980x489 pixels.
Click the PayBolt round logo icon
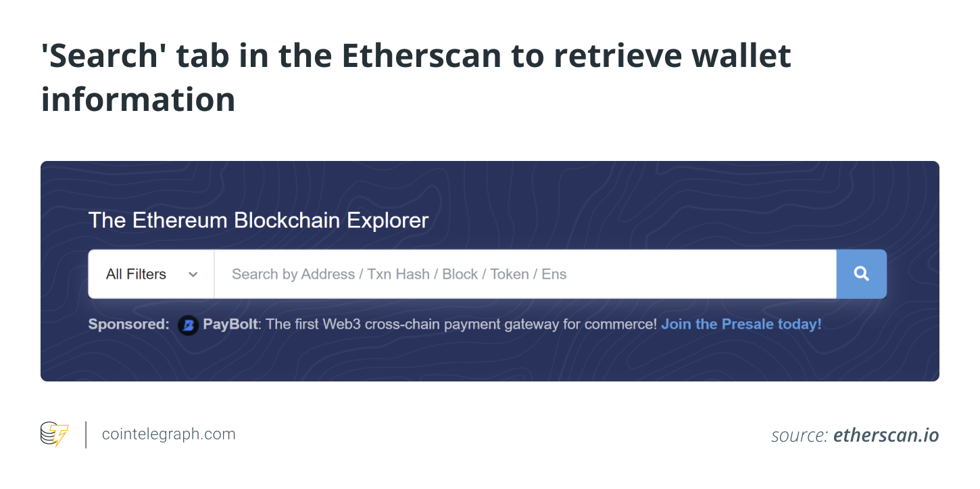(x=188, y=325)
